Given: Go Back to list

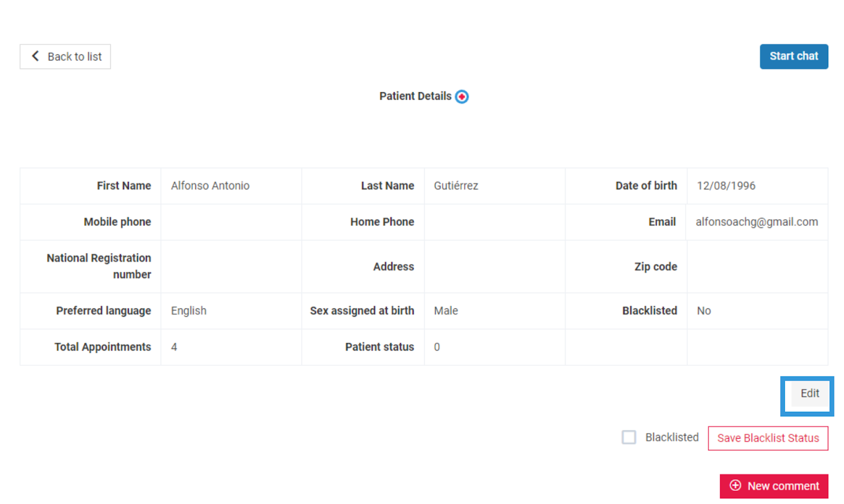Looking at the screenshot, I should click(x=65, y=56).
